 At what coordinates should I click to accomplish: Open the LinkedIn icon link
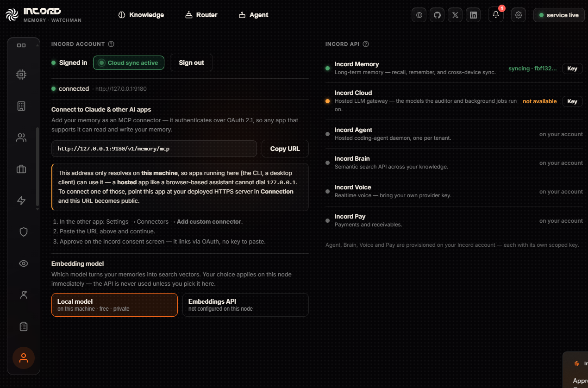[x=473, y=15]
